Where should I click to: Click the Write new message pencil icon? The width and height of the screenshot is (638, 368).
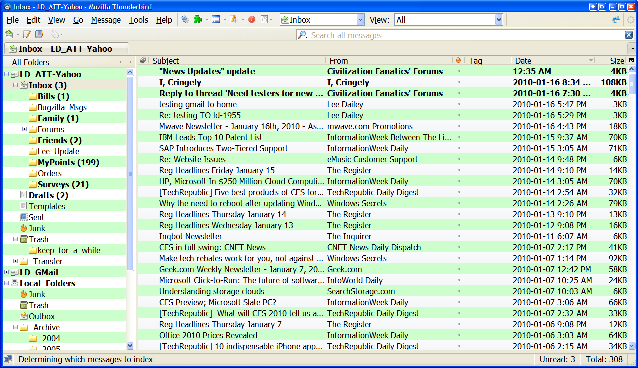coord(27,35)
